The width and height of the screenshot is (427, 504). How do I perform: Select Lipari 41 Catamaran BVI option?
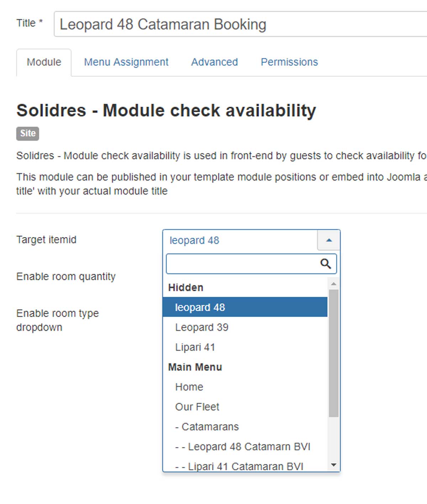[x=239, y=466]
